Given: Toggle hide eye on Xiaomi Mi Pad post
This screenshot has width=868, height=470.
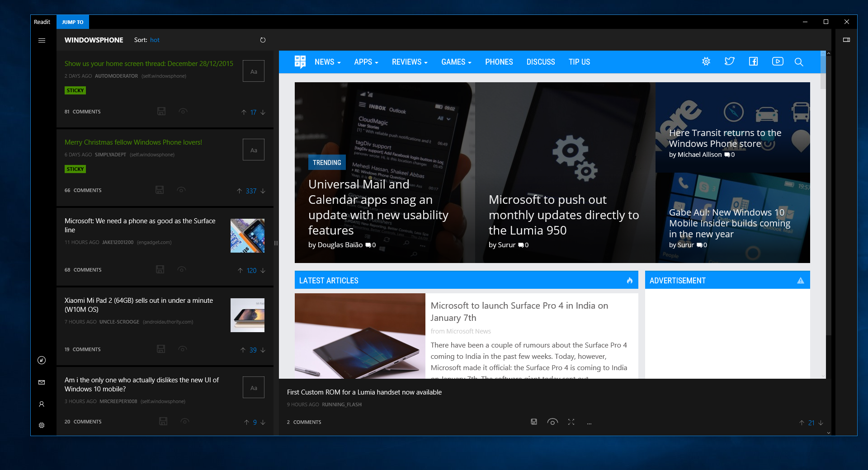Looking at the screenshot, I should click(x=183, y=349).
